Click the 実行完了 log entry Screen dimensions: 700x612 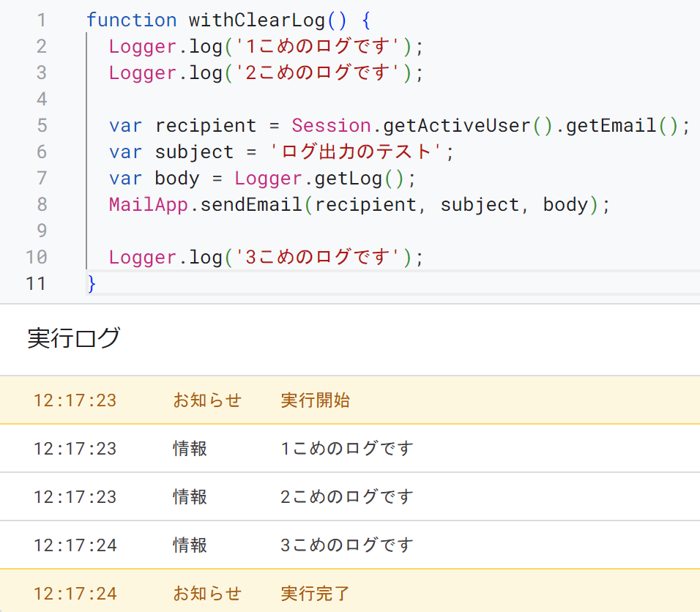coord(315,593)
